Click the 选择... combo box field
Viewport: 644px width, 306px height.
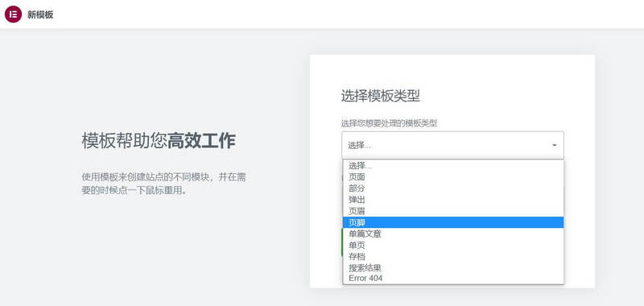(x=452, y=146)
